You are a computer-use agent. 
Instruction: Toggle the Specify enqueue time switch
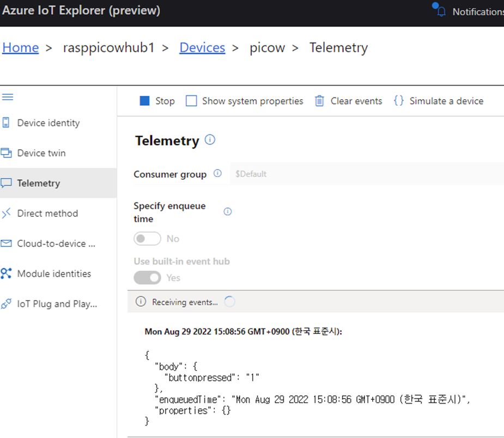point(148,239)
